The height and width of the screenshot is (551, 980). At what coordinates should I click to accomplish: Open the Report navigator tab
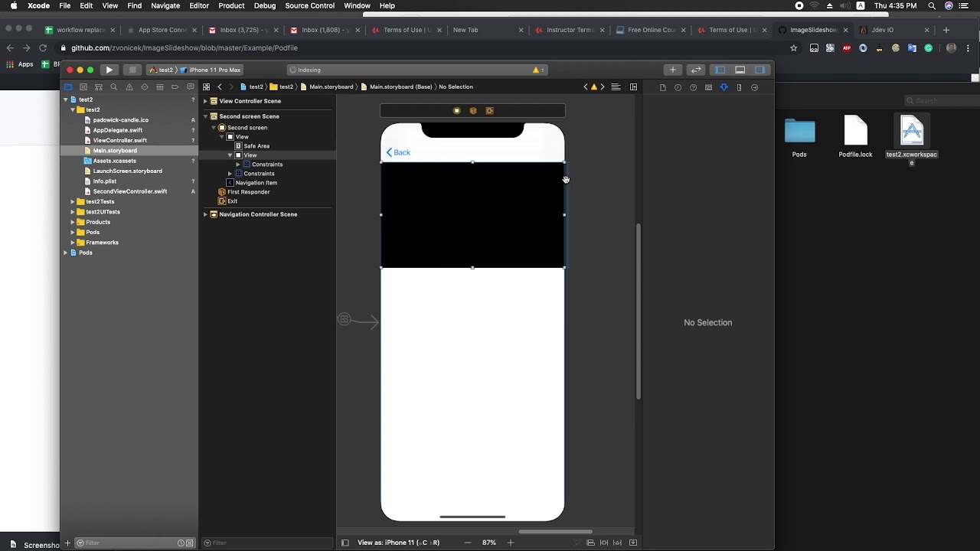pyautogui.click(x=191, y=87)
